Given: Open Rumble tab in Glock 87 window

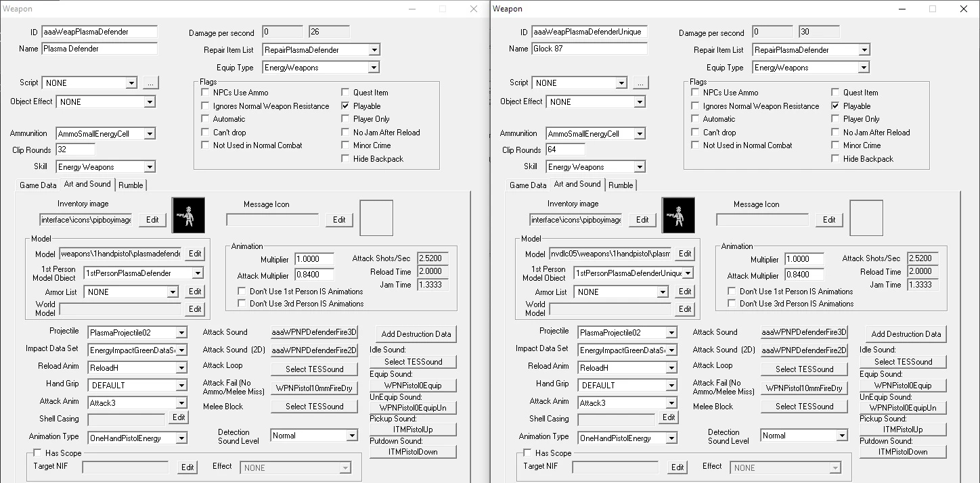Looking at the screenshot, I should click(621, 185).
